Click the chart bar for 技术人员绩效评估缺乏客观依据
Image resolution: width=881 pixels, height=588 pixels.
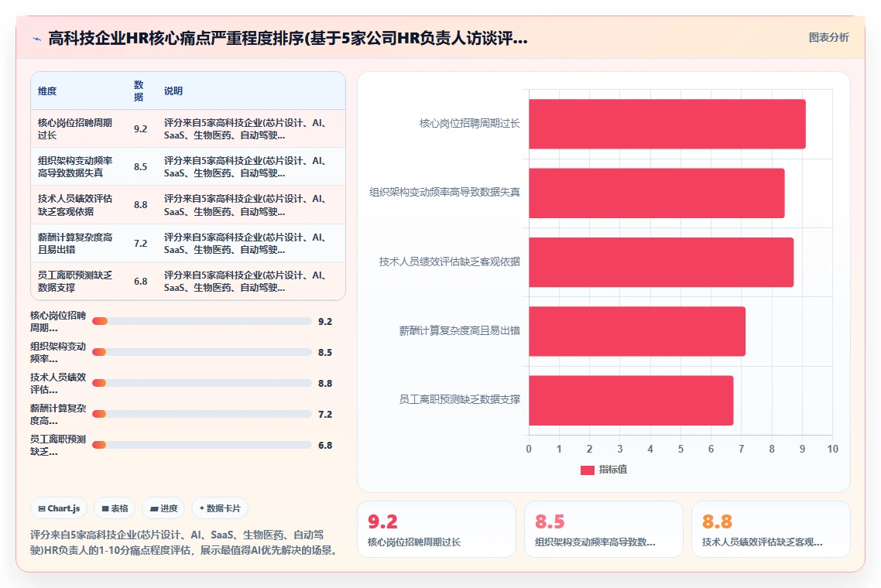coord(661,262)
